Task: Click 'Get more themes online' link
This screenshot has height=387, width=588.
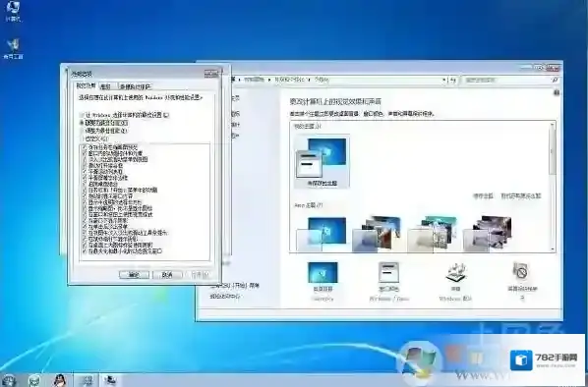Action: point(521,195)
